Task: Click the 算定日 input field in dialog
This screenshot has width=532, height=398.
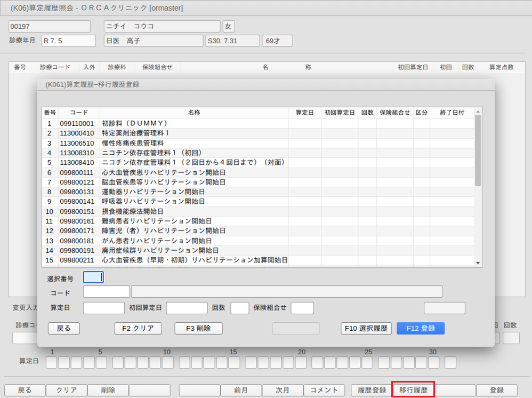Action: pyautogui.click(x=103, y=308)
